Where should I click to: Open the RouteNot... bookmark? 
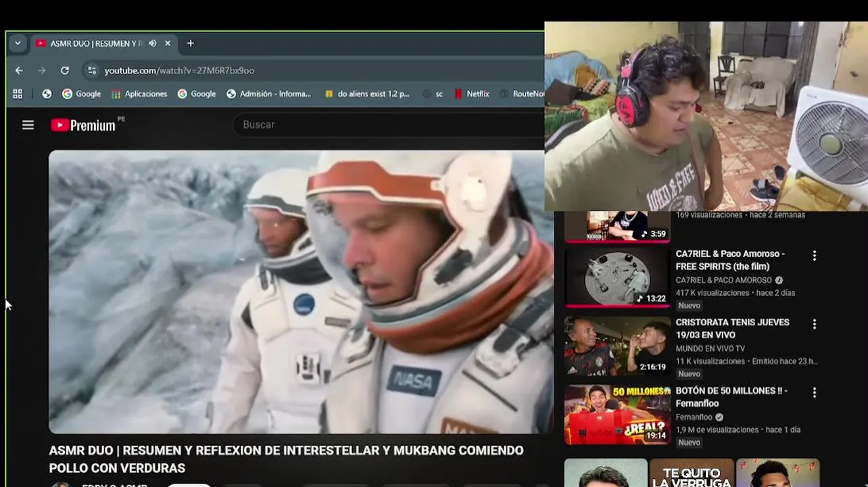pyautogui.click(x=522, y=94)
